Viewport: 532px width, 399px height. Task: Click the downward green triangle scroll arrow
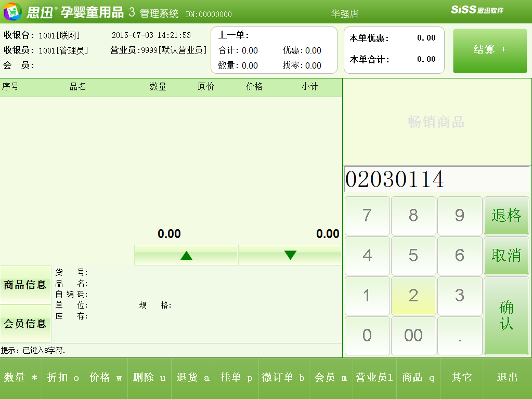[290, 255]
